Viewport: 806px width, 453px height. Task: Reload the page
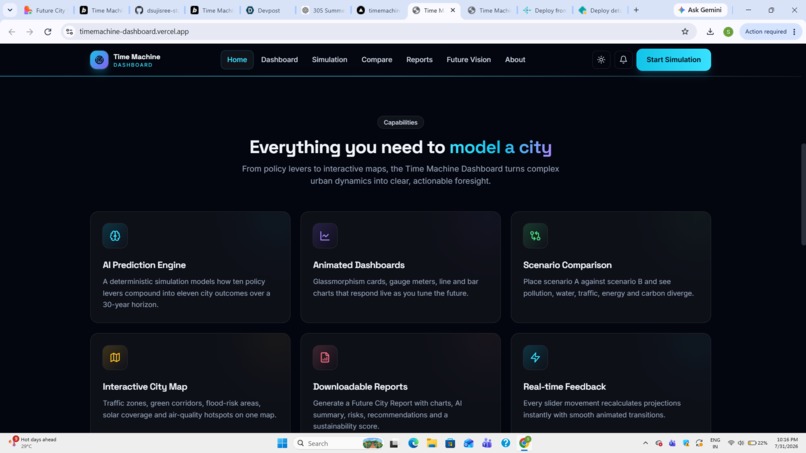click(48, 32)
